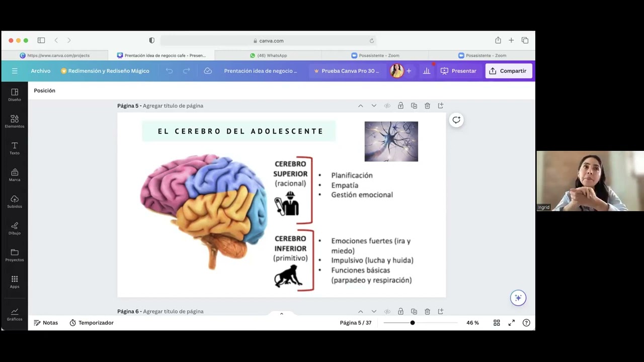Image resolution: width=644 pixels, height=362 pixels.
Task: Open the Gráficos charts panel
Action: (15, 314)
